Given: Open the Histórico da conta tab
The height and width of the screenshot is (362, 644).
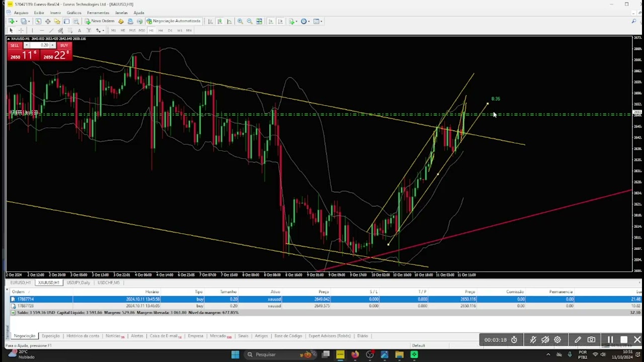Looking at the screenshot, I should (83, 336).
